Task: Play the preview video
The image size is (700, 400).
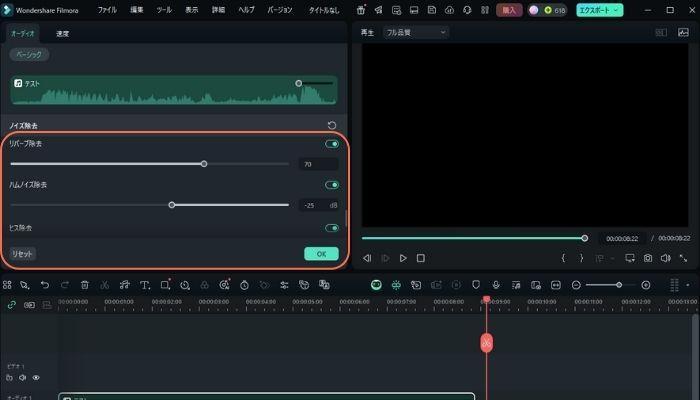Action: [x=403, y=258]
